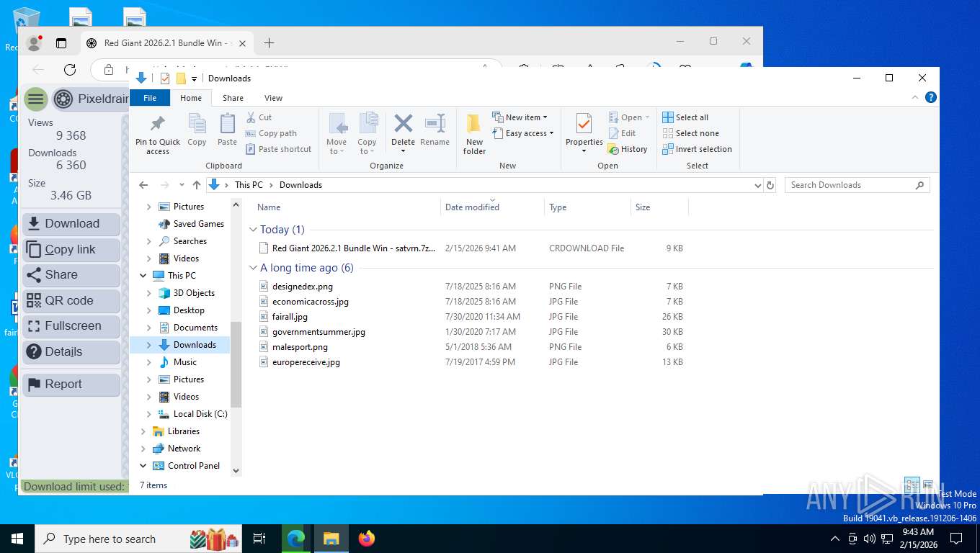
Task: Expand Libraries tree node
Action: click(x=143, y=431)
